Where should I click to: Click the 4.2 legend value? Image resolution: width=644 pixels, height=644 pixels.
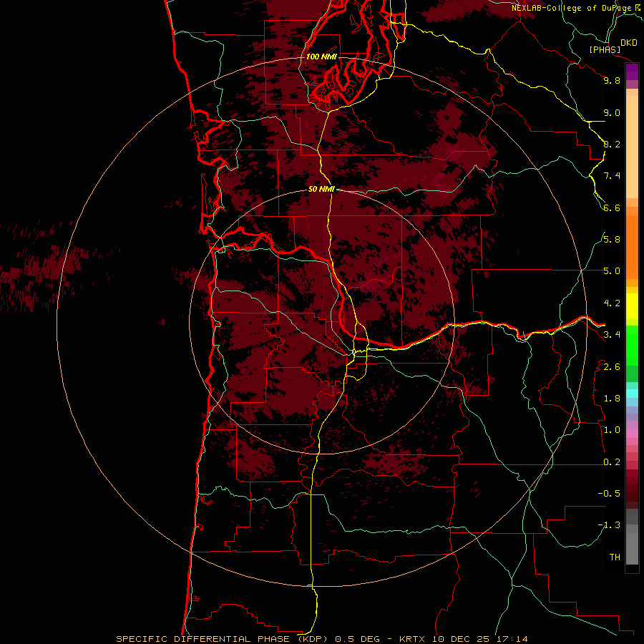click(x=612, y=303)
